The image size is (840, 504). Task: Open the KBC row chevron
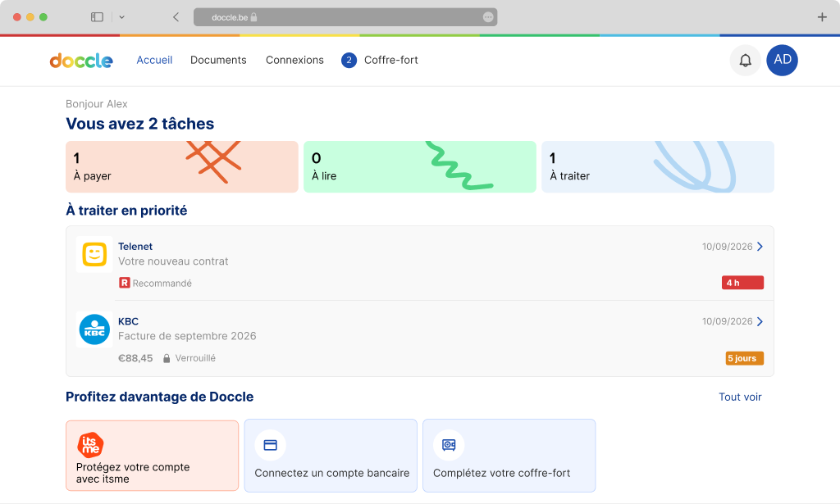[x=760, y=321]
